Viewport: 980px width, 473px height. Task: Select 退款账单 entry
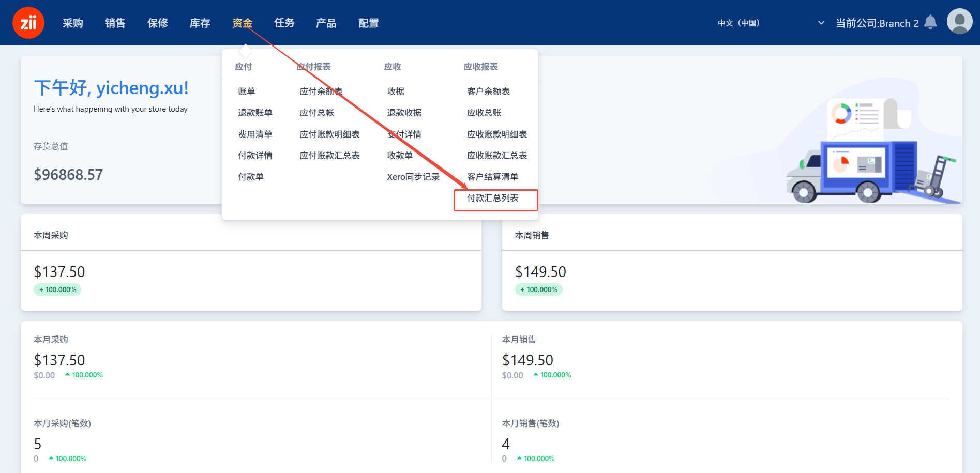(x=255, y=113)
